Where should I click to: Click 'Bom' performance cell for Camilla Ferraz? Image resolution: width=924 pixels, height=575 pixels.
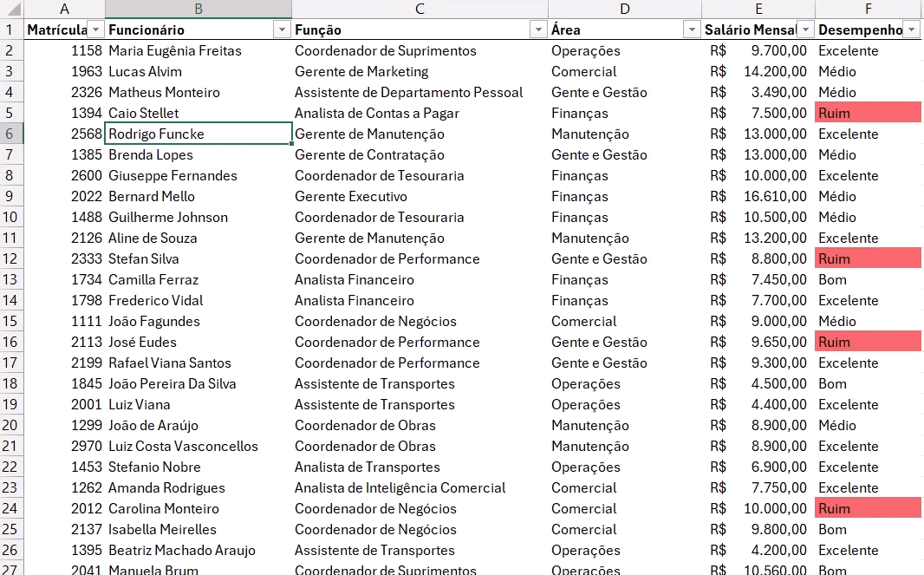pyautogui.click(x=868, y=279)
